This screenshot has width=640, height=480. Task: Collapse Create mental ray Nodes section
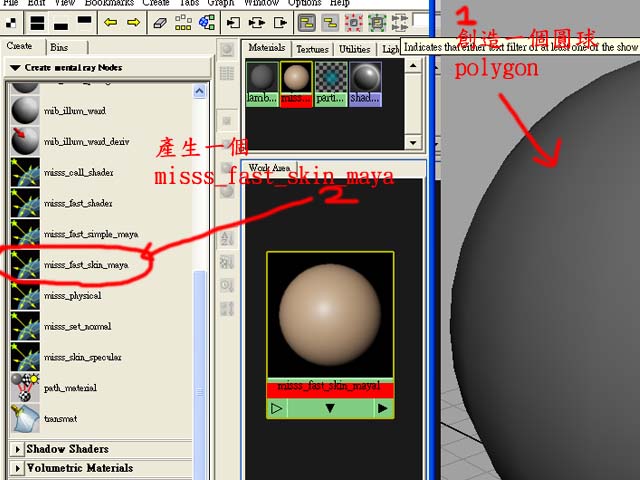(16, 67)
